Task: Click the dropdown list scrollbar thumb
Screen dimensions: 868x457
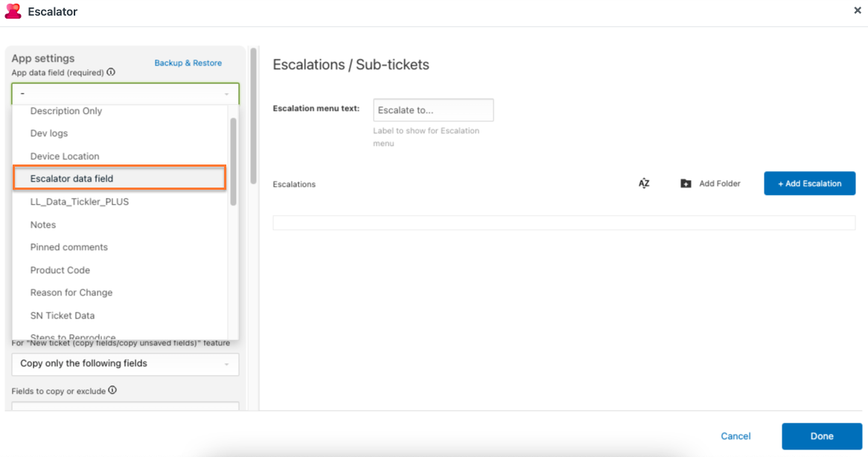Action: 233,161
